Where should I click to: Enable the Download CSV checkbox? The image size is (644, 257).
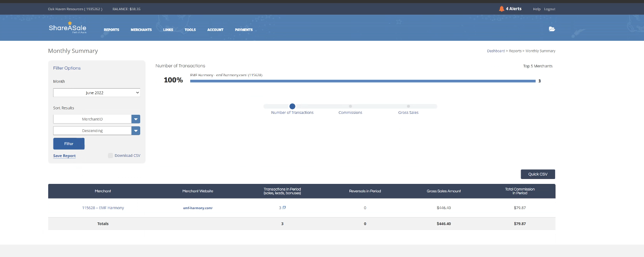point(111,156)
